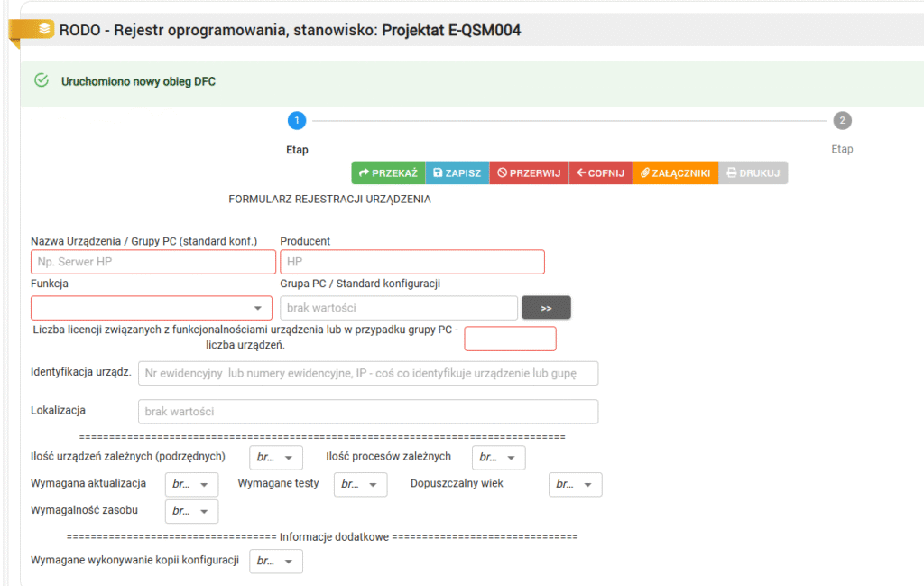Open attachments via ZAŁĄCZNIKI button
The image size is (924, 586).
[675, 172]
